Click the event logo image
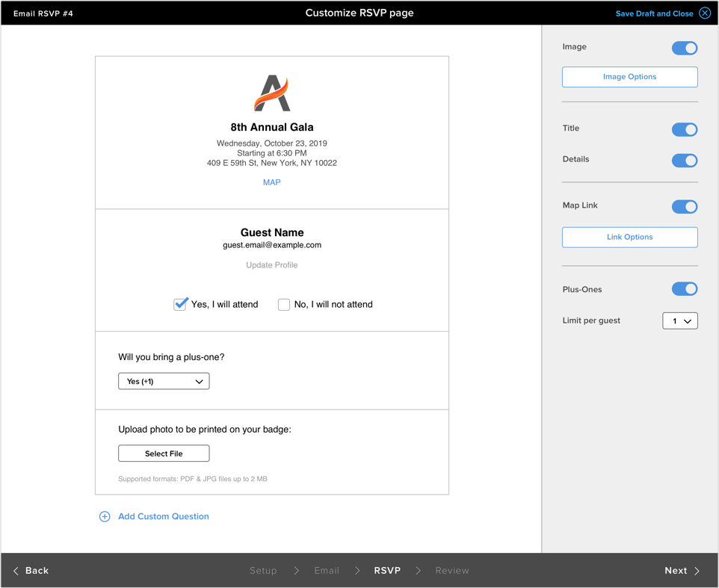 (x=272, y=93)
